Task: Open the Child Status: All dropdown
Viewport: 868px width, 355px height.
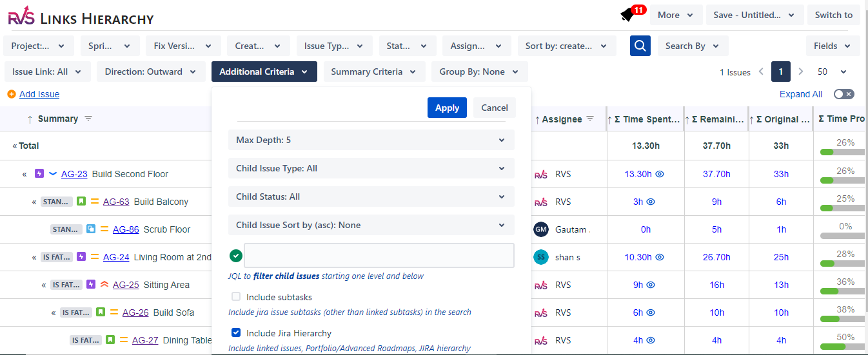Action: tap(371, 197)
